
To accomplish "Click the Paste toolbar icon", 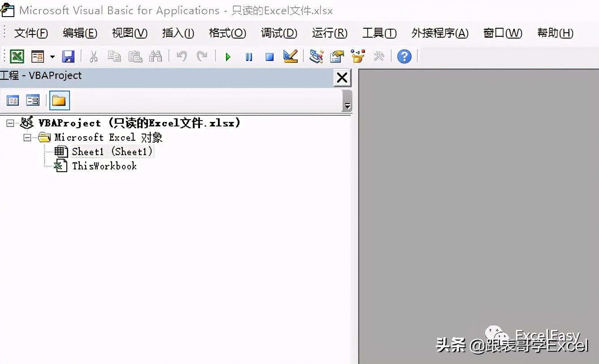I will click(x=135, y=56).
